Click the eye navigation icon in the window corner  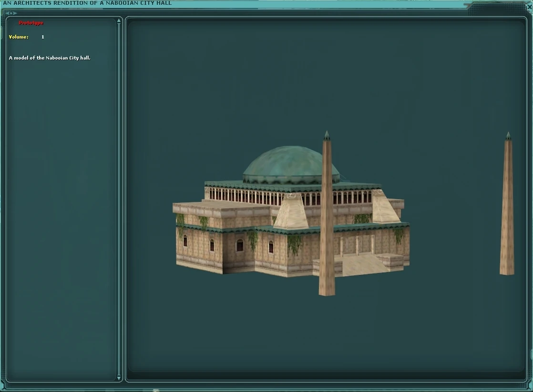tap(11, 13)
